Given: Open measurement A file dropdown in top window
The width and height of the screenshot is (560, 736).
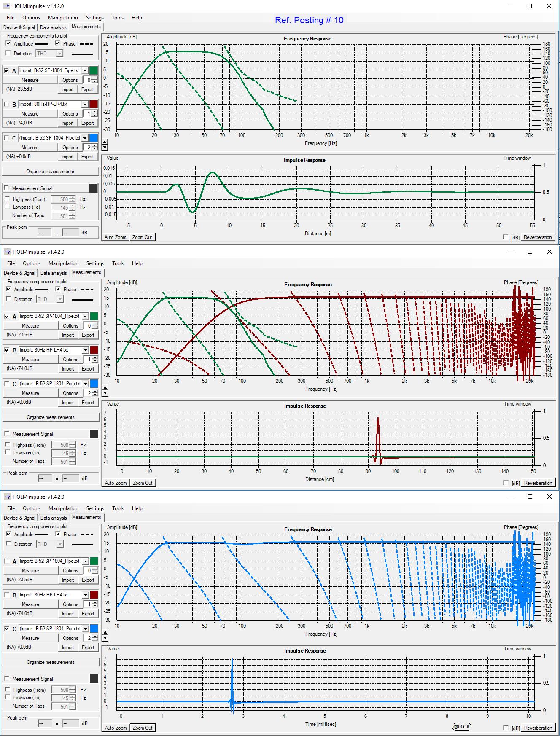Looking at the screenshot, I should click(x=85, y=71).
